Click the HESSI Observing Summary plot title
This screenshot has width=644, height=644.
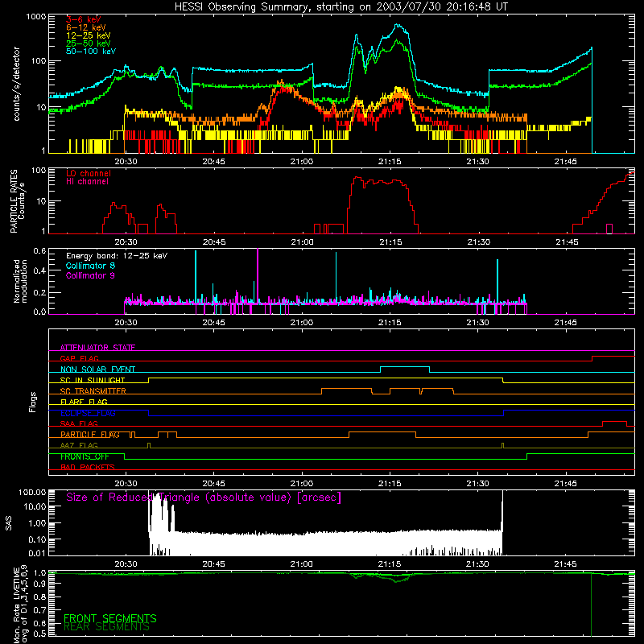click(x=341, y=6)
